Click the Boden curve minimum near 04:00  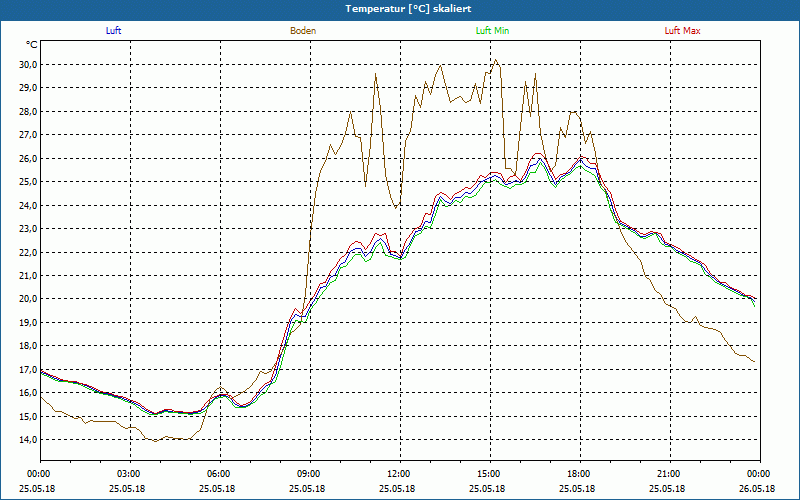pos(156,441)
